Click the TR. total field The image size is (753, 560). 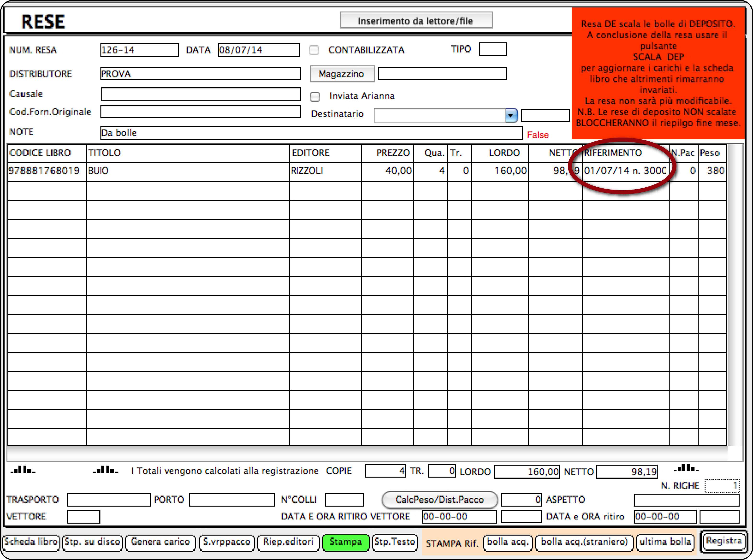tap(442, 471)
